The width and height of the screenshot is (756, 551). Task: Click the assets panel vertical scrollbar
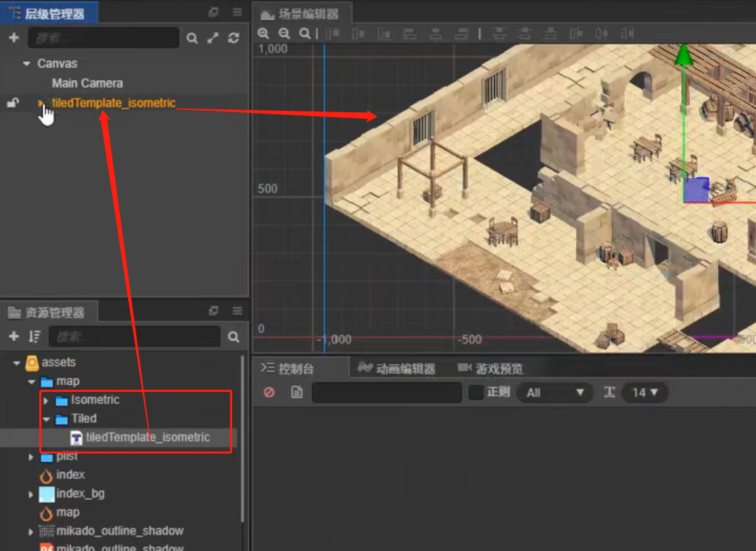pos(243,439)
